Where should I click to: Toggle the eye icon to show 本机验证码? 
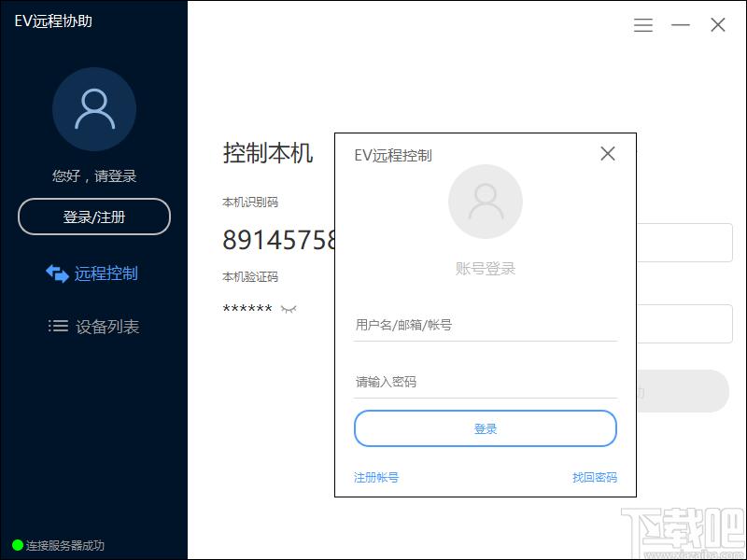[289, 309]
